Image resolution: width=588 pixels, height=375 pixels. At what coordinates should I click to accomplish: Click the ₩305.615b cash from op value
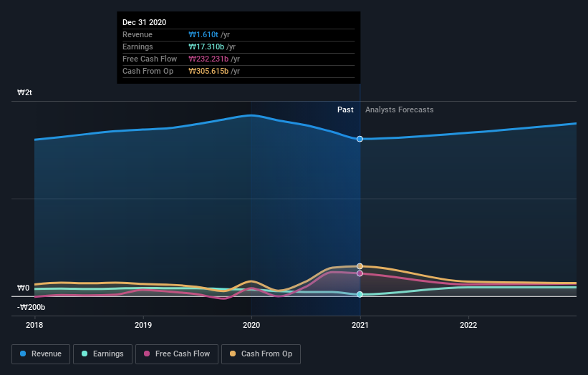(x=208, y=71)
